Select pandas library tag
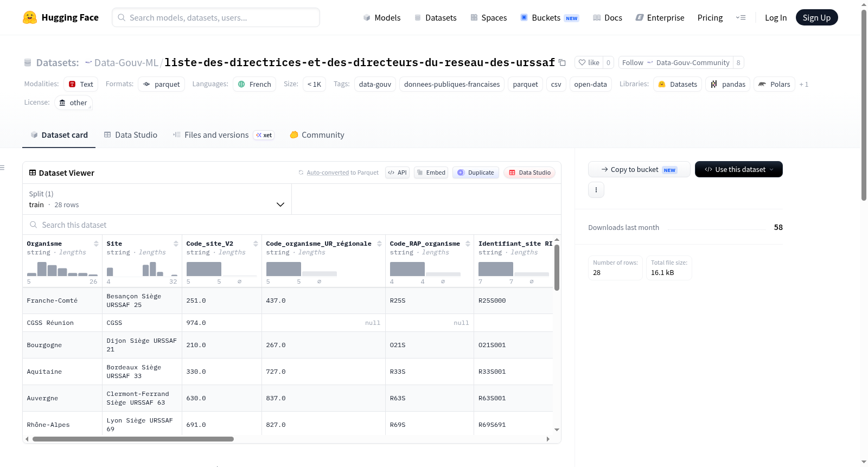Viewport: 868px width, 467px height. [x=727, y=84]
